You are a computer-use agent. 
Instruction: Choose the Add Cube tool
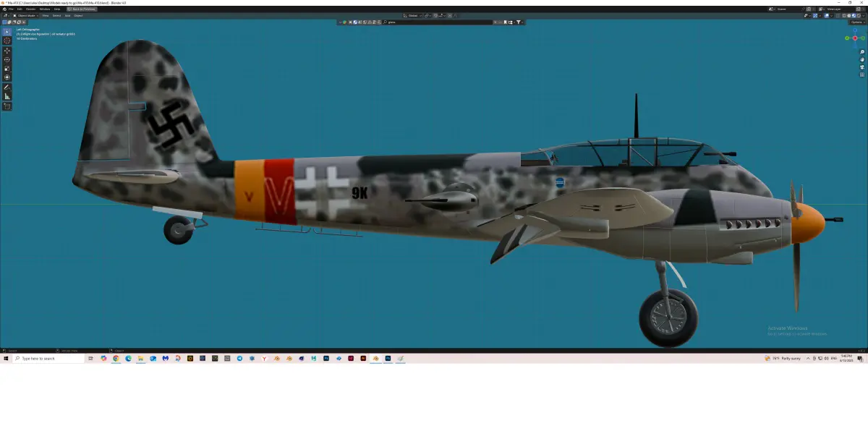coord(7,106)
